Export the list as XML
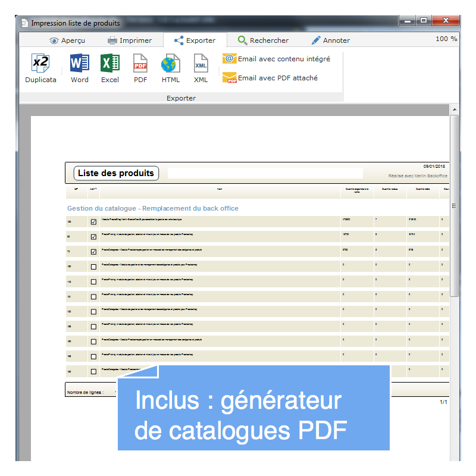 coord(201,64)
